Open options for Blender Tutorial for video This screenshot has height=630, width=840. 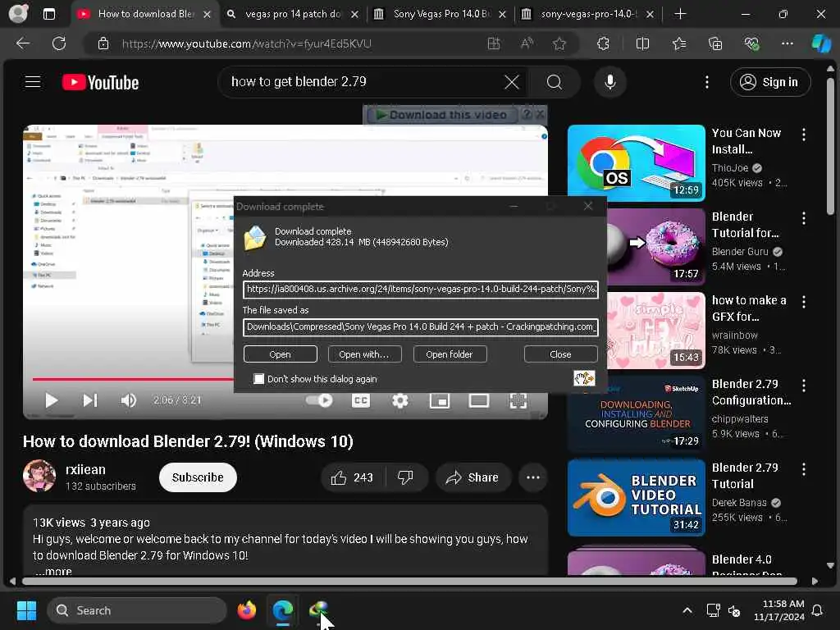pyautogui.click(x=804, y=218)
